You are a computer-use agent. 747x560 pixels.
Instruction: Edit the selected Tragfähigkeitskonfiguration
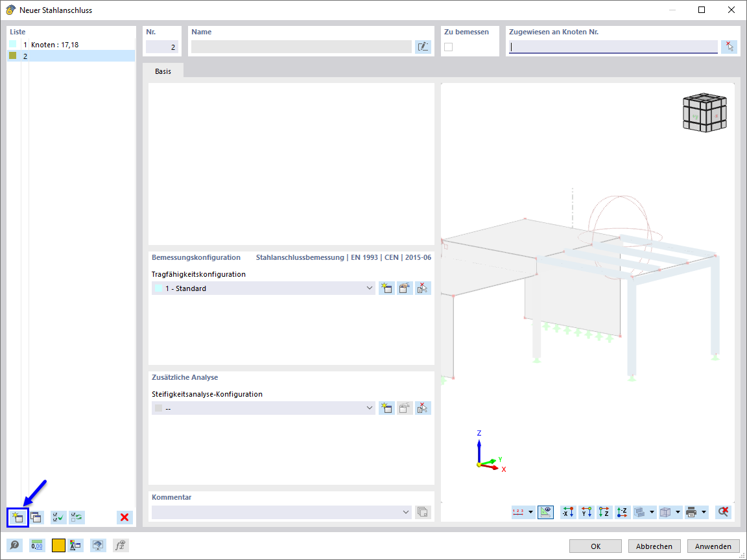pyautogui.click(x=405, y=288)
